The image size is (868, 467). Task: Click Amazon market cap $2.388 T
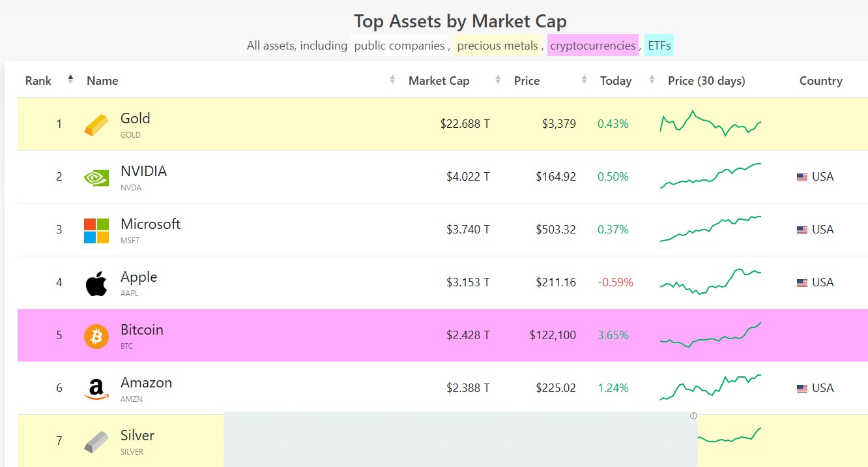click(x=468, y=388)
